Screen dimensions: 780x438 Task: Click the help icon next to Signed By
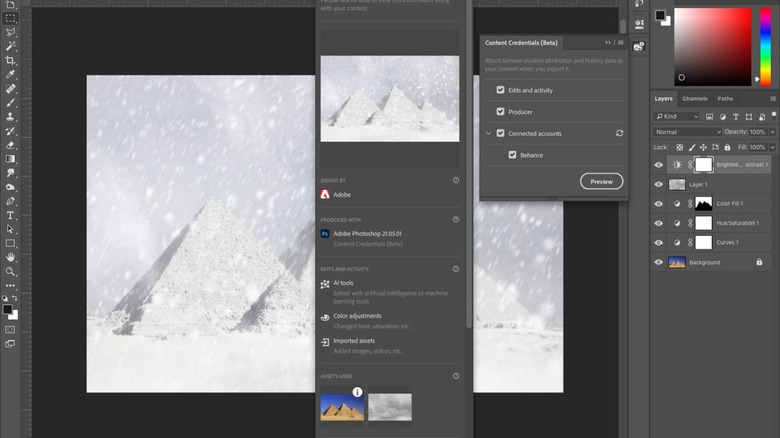(x=456, y=181)
